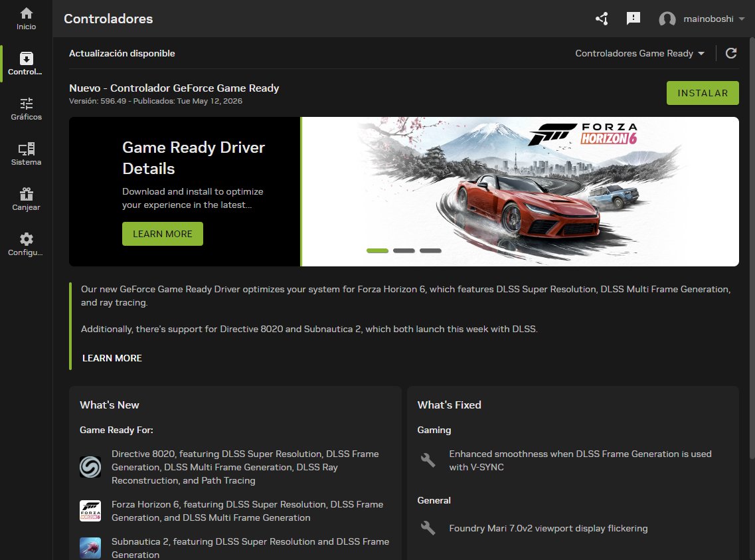Open Canjear gift section in sidebar
This screenshot has height=560, width=755.
click(x=26, y=199)
